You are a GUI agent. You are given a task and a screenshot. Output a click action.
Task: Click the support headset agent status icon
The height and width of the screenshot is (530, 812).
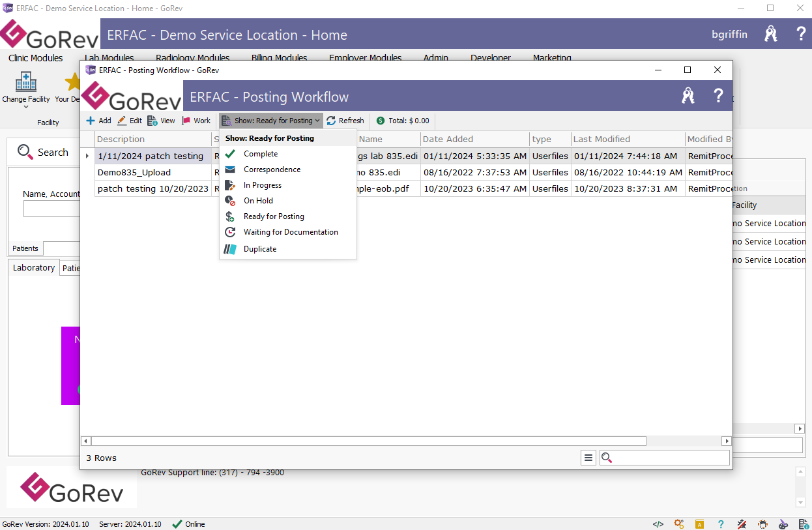[762, 524]
